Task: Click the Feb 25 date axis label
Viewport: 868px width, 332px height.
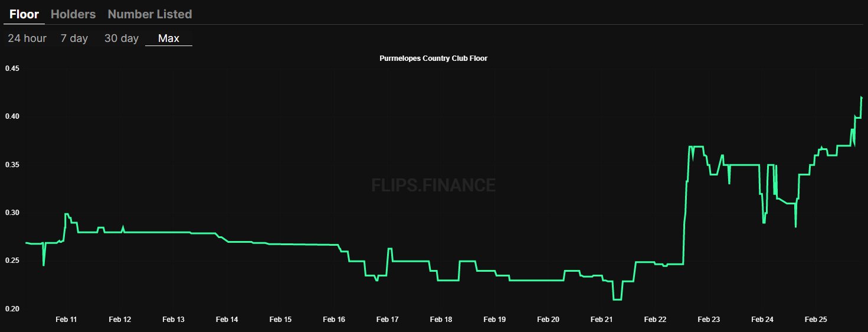Action: pyautogui.click(x=816, y=320)
